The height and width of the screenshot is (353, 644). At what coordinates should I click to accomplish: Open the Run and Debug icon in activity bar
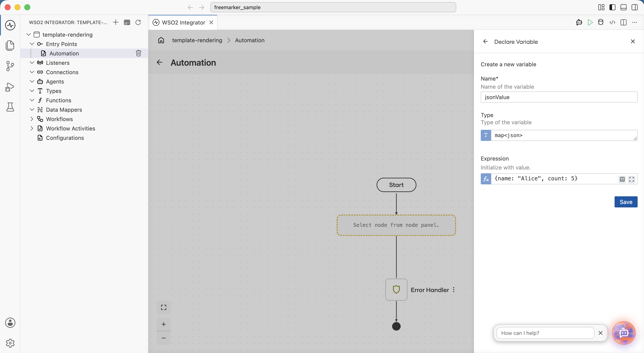click(10, 87)
